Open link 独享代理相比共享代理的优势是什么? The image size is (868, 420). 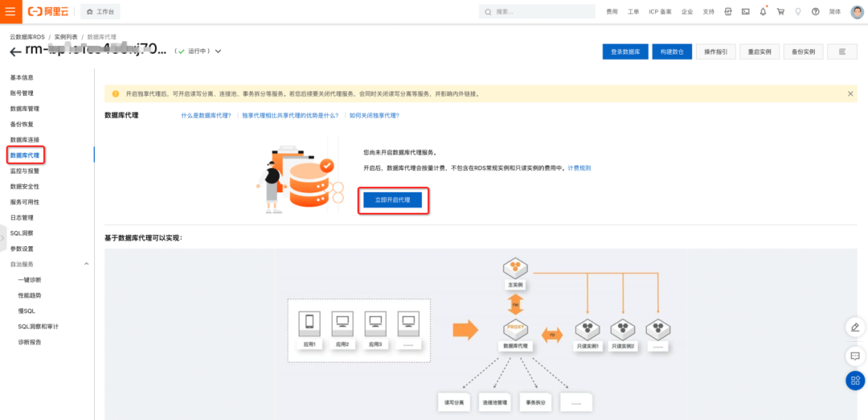291,116
